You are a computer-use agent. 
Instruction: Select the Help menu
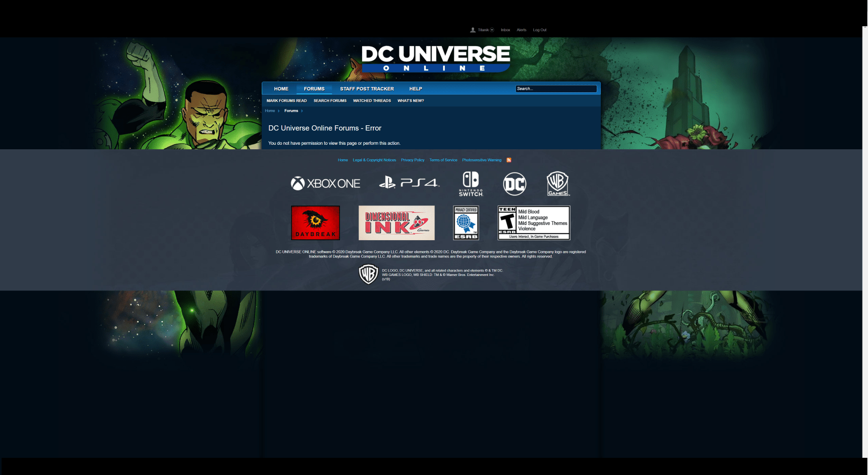pyautogui.click(x=415, y=89)
